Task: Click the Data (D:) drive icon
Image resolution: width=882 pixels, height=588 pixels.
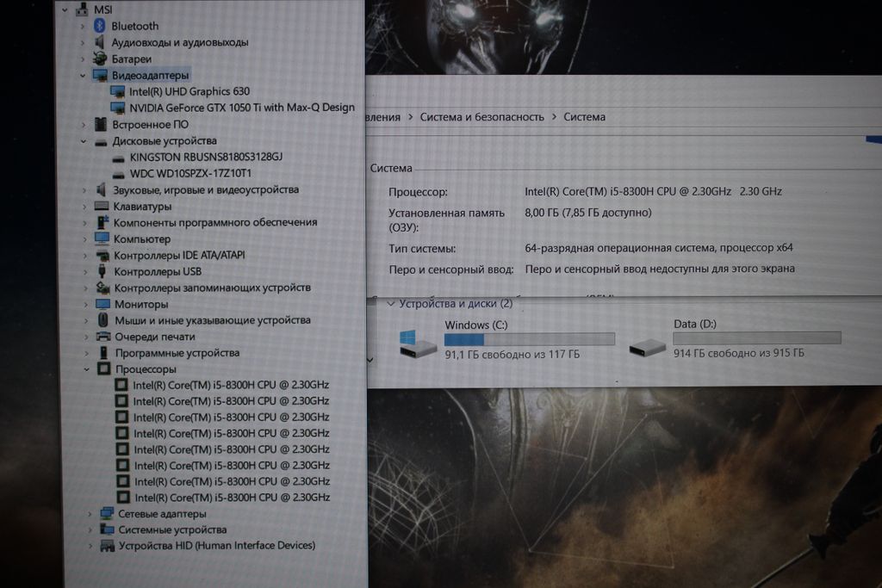Action: pyautogui.click(x=648, y=348)
